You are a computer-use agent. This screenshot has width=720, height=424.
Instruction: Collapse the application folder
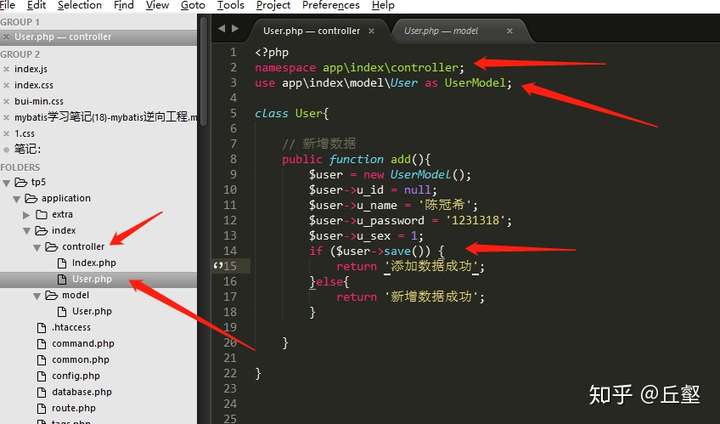pyautogui.click(x=17, y=199)
